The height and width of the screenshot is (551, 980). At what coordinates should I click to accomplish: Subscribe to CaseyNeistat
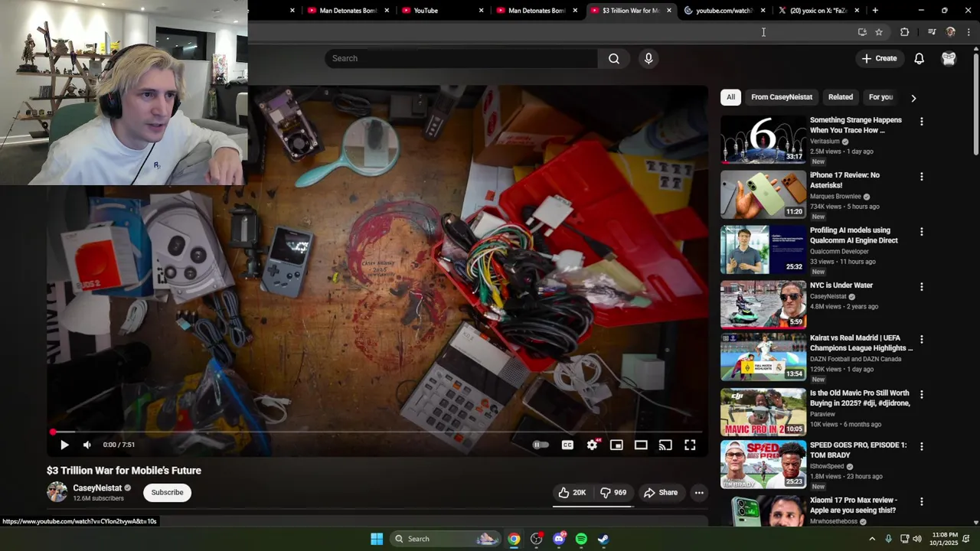(167, 492)
